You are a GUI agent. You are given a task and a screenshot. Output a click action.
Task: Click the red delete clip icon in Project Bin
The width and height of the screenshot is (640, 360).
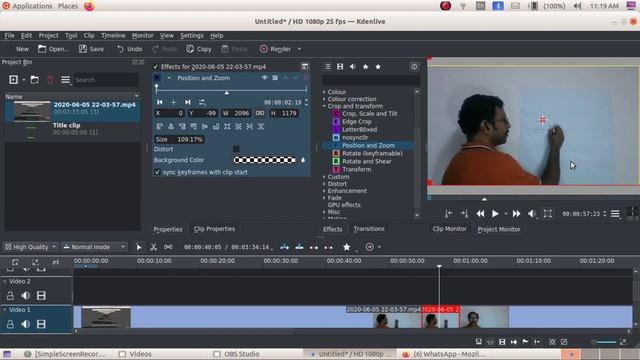pos(50,80)
